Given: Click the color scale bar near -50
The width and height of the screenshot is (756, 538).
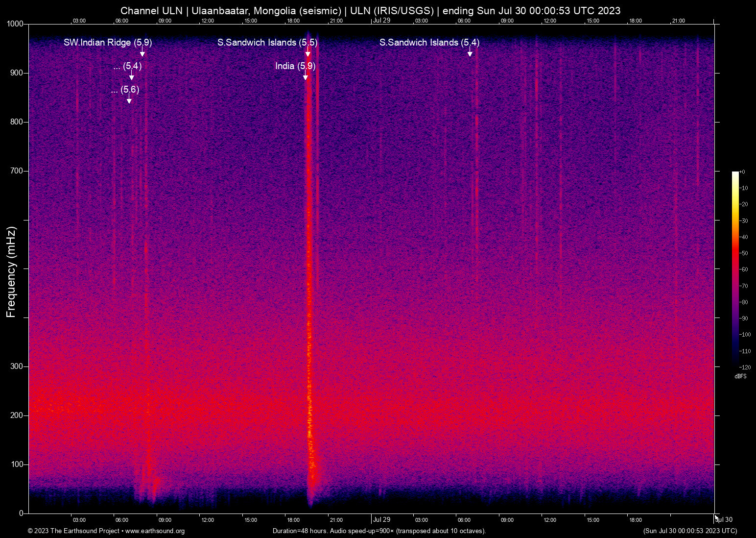Looking at the screenshot, I should (735, 253).
